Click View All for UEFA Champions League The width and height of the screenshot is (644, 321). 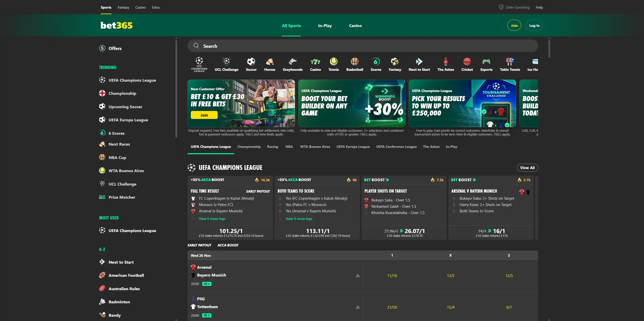pyautogui.click(x=527, y=168)
